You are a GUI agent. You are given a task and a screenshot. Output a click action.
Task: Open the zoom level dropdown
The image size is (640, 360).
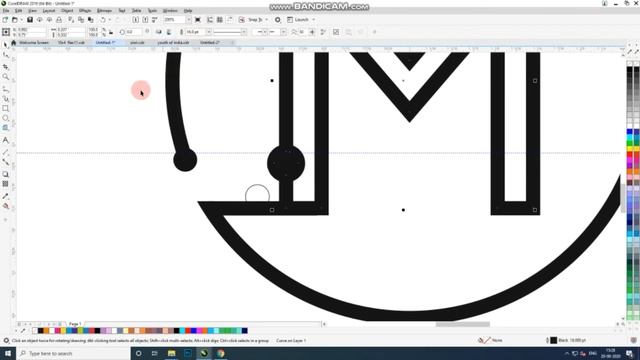189,20
